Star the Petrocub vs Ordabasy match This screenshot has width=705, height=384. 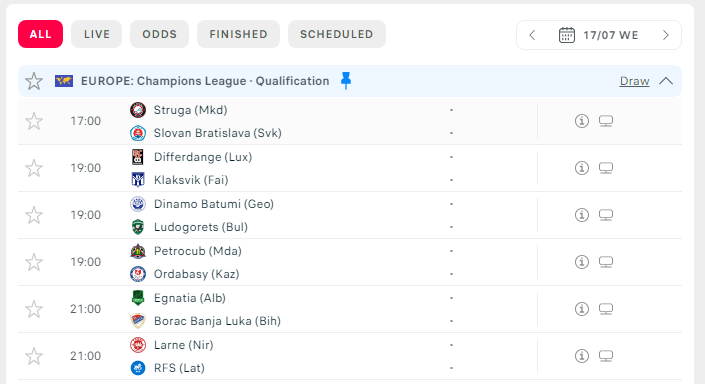[x=34, y=263]
